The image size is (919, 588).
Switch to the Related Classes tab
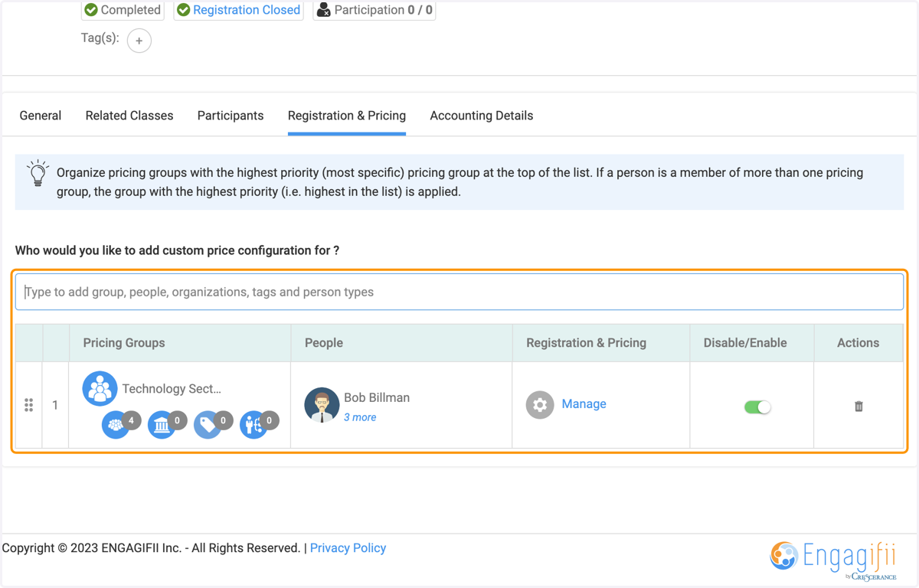pyautogui.click(x=129, y=116)
